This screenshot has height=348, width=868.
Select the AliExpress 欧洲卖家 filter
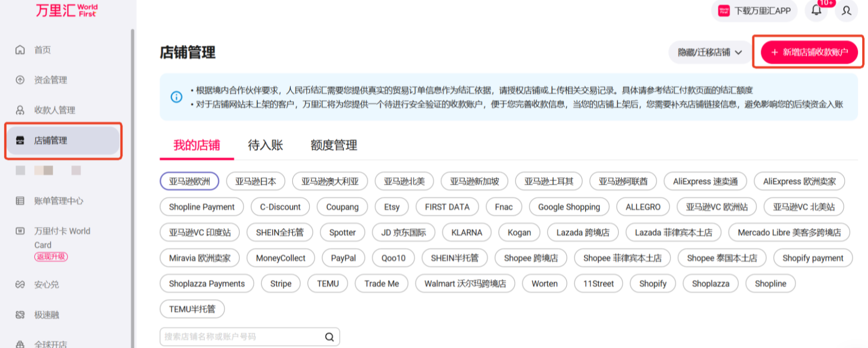(x=799, y=181)
